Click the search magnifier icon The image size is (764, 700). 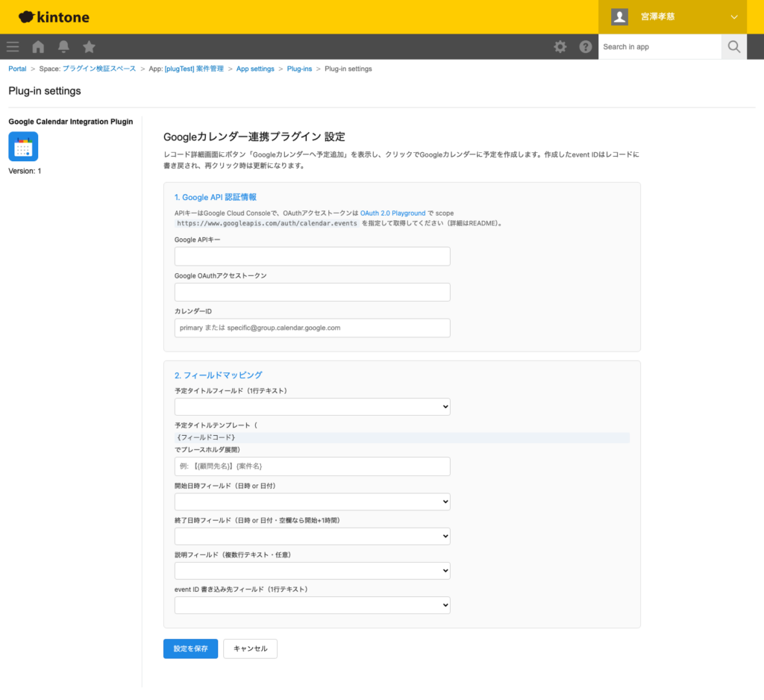click(x=733, y=46)
